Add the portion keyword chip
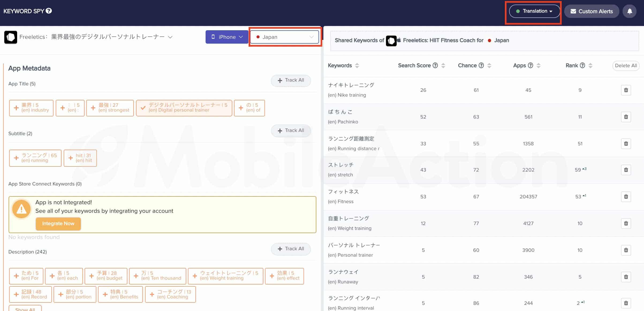 [75, 294]
